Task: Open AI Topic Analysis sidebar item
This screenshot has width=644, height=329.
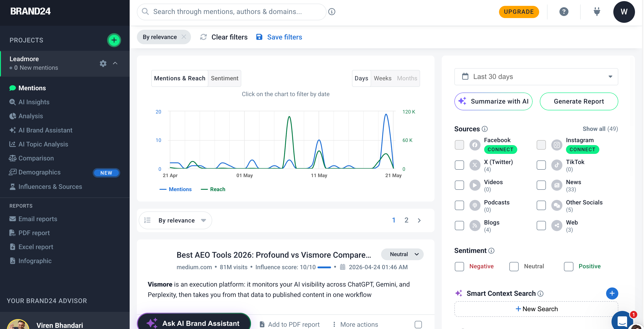Action: click(x=43, y=144)
